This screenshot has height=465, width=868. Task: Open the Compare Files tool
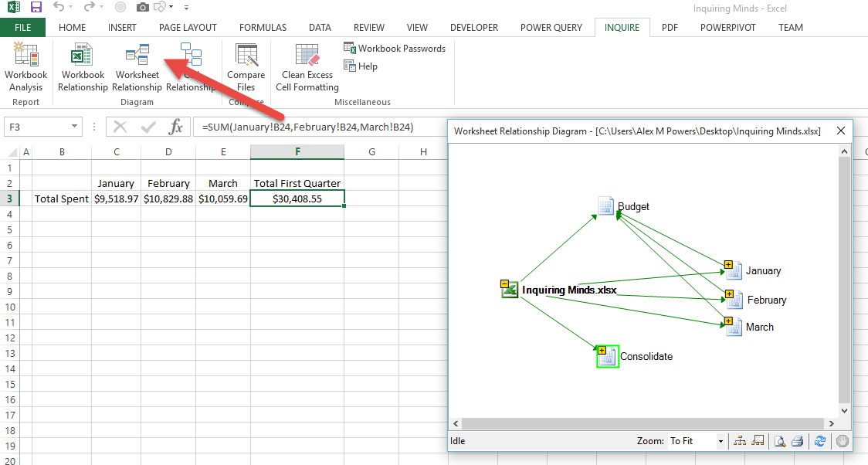point(246,67)
